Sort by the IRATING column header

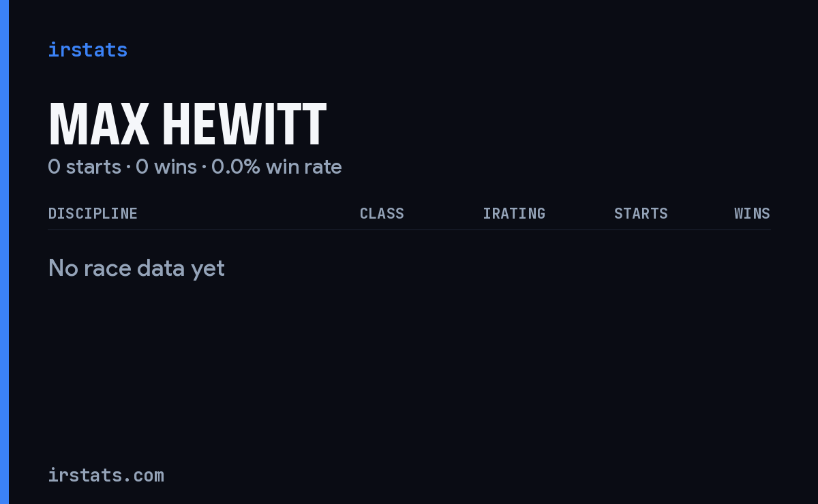click(x=514, y=213)
